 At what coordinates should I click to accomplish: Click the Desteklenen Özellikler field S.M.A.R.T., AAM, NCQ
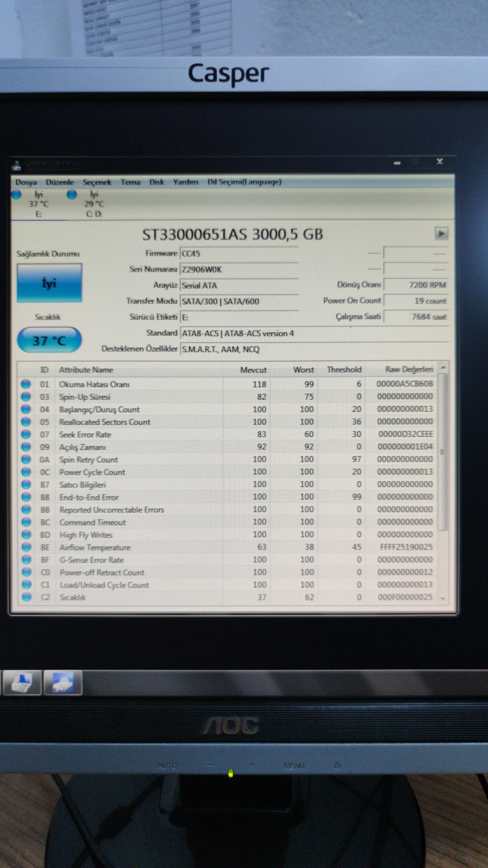coord(314,349)
